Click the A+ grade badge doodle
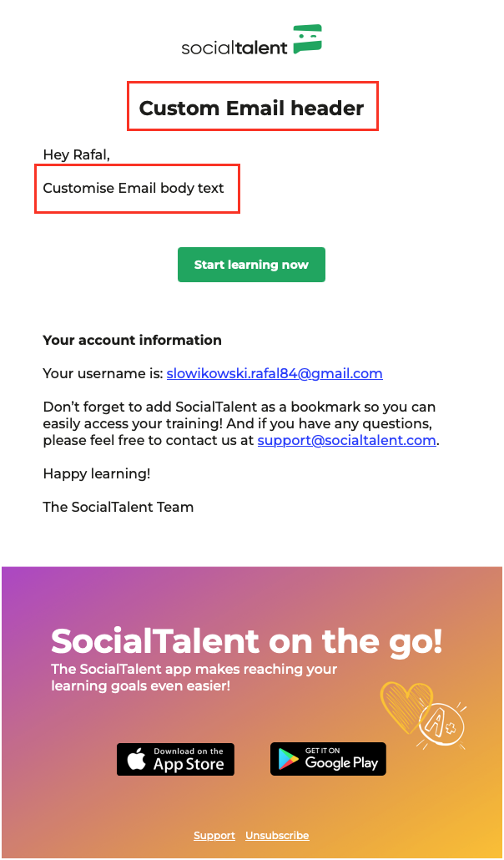 442,723
